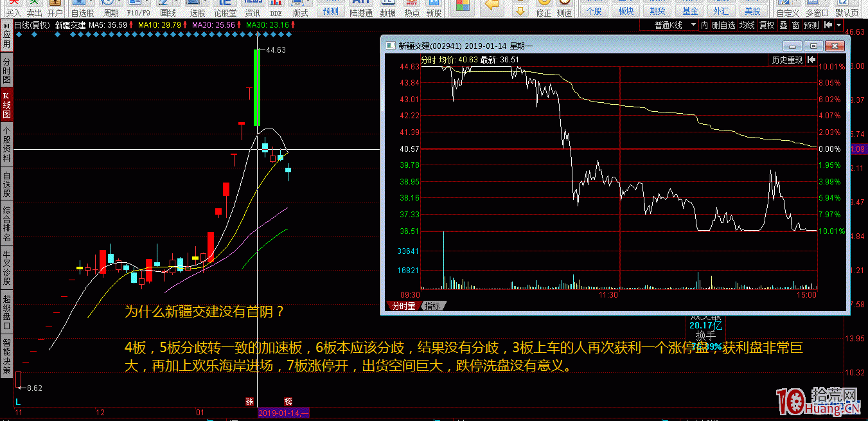Open the 卖出 (sell) toolbar icon
This screenshot has height=421, width=868.
[35, 8]
